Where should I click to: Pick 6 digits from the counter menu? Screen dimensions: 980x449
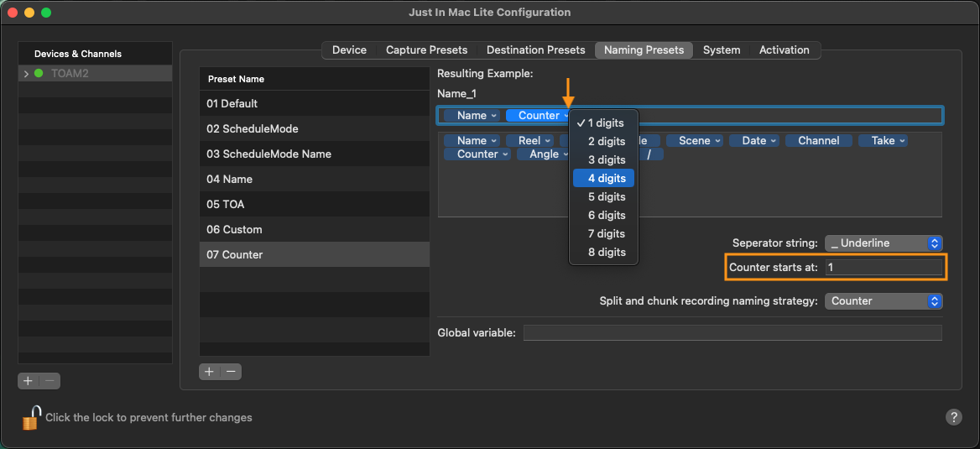604,215
